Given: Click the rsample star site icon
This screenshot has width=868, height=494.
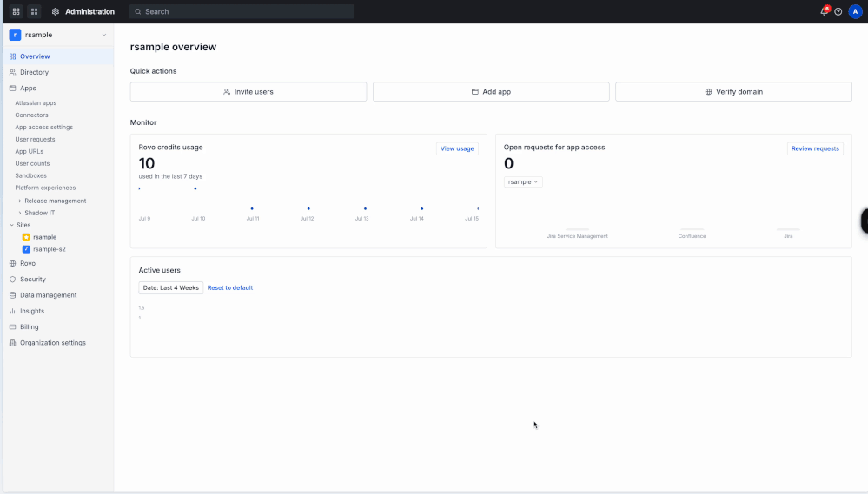Looking at the screenshot, I should pyautogui.click(x=26, y=237).
